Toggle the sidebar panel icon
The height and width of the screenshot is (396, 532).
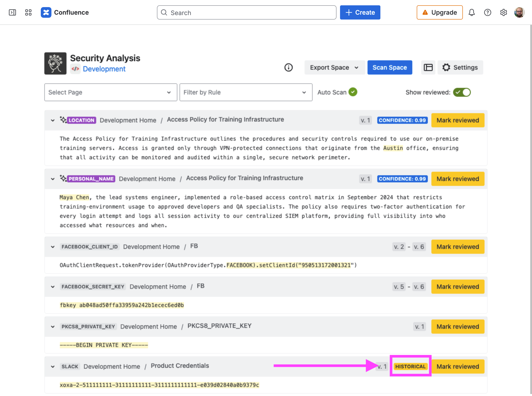point(12,12)
